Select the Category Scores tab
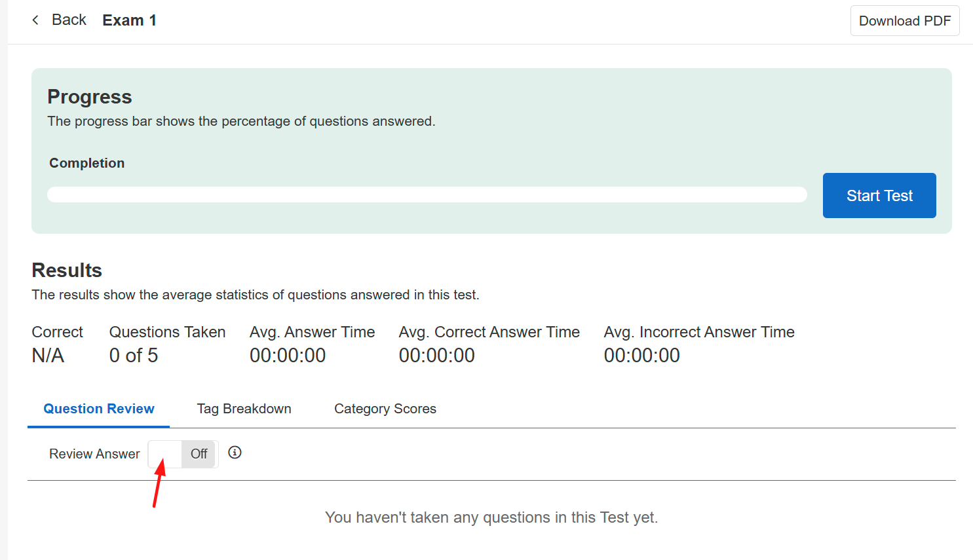This screenshot has height=560, width=973. click(x=385, y=409)
